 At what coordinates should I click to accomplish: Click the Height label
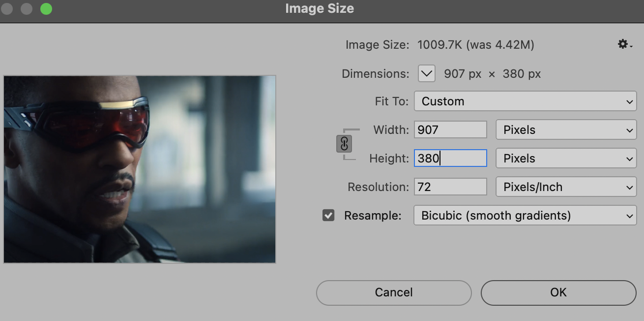pyautogui.click(x=389, y=159)
